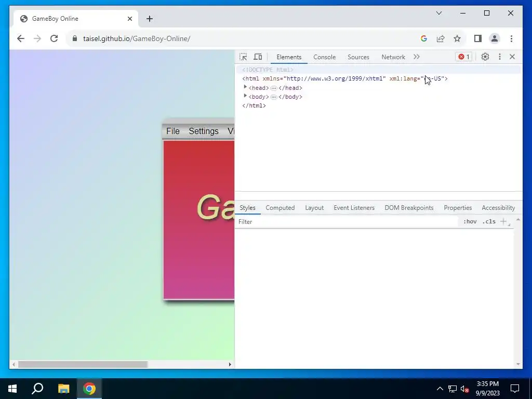Show more DevTools tabs chevron

click(417, 57)
